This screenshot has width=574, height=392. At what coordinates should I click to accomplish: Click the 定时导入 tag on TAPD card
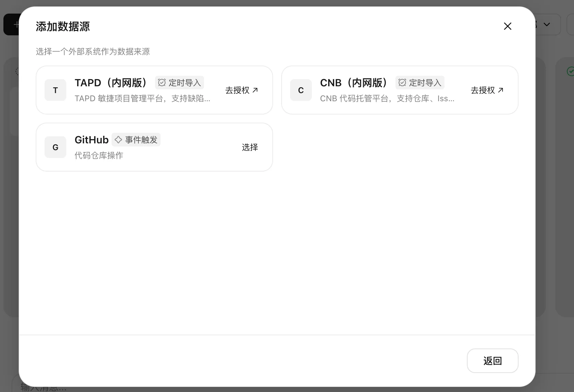click(180, 83)
